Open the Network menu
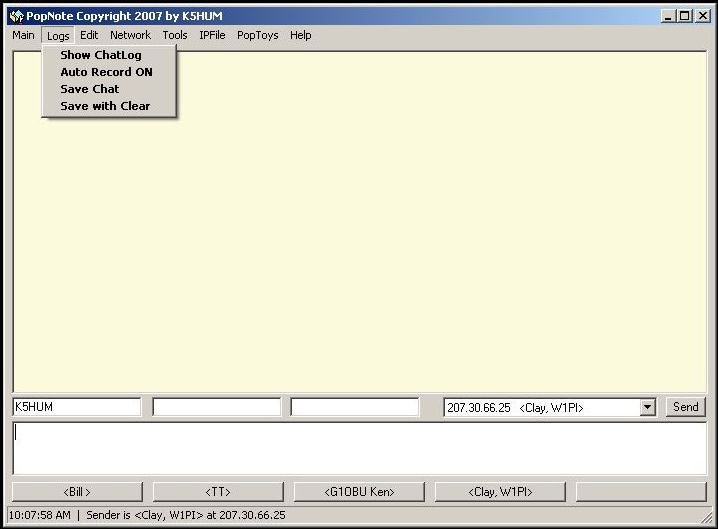This screenshot has width=718, height=529. tap(130, 35)
